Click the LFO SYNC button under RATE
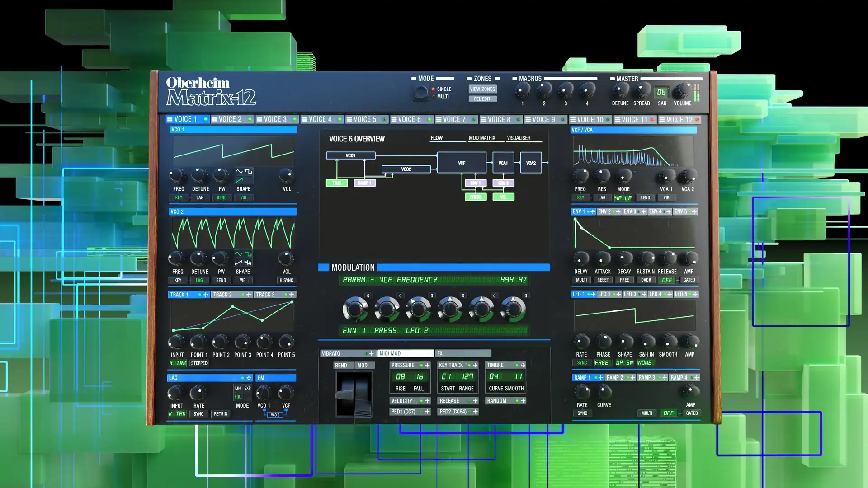Screen dimensions: 868x488 click(x=582, y=363)
